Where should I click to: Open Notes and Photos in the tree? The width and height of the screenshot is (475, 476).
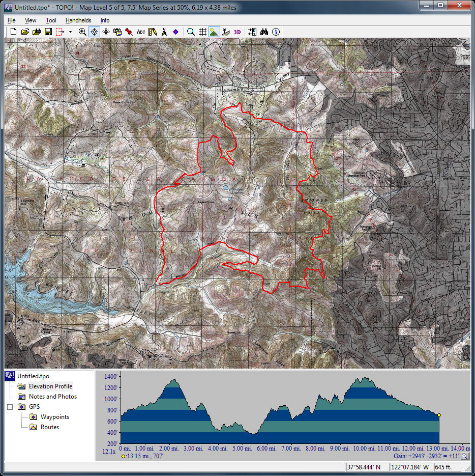pos(52,397)
